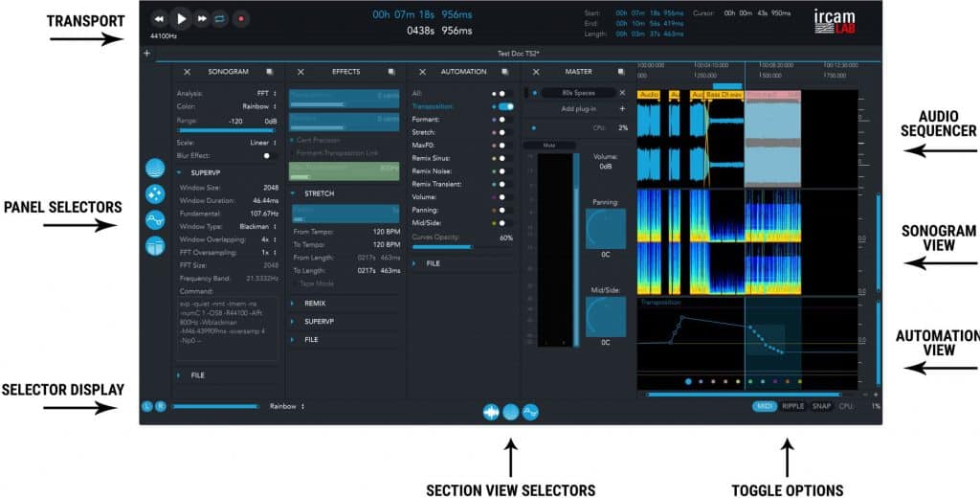Open the Master panel selector icon
The height and width of the screenshot is (498, 980).
click(155, 245)
